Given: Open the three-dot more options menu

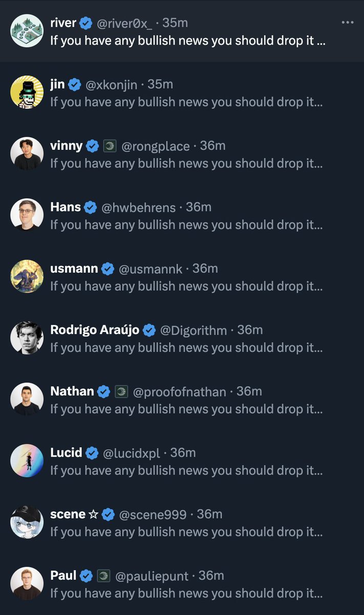Looking at the screenshot, I should point(348,23).
